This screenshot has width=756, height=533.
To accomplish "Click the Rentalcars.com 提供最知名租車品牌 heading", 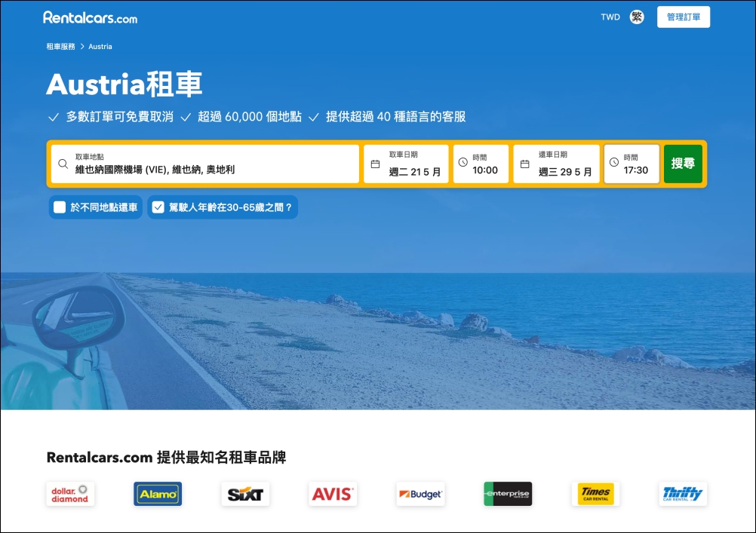I will 166,458.
